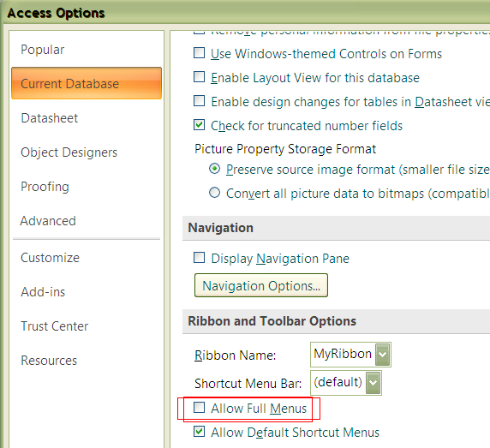This screenshot has height=448, width=490.
Task: Tick Enable Layout View for this database
Action: point(199,77)
